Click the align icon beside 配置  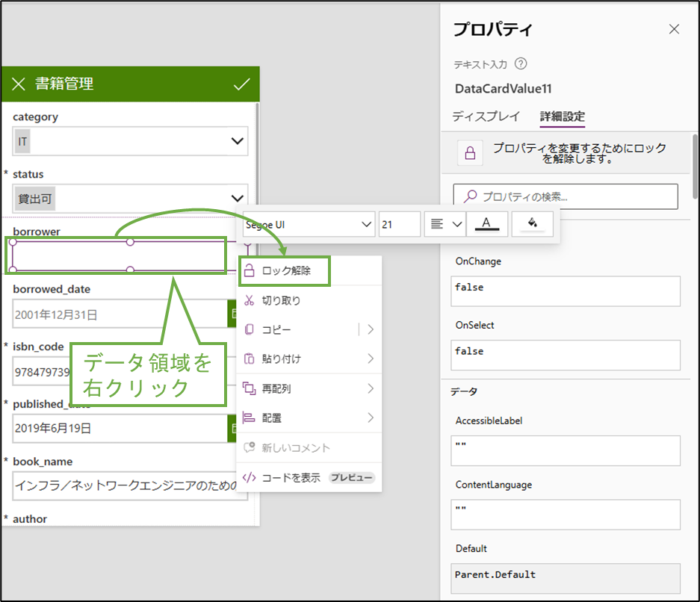249,418
